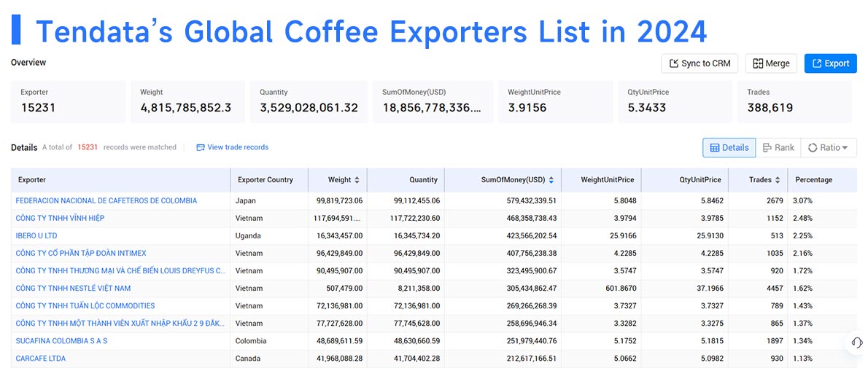
Task: Click the Japan country cell
Action: [245, 200]
